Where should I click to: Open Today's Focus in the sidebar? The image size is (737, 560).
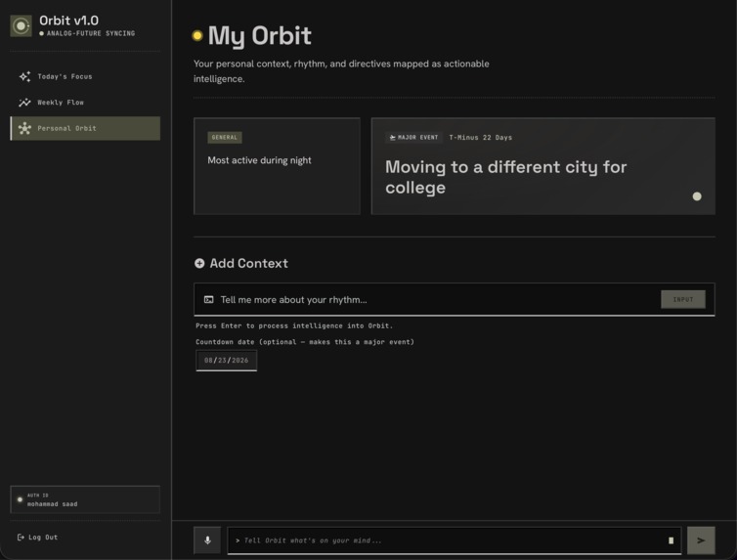point(85,76)
